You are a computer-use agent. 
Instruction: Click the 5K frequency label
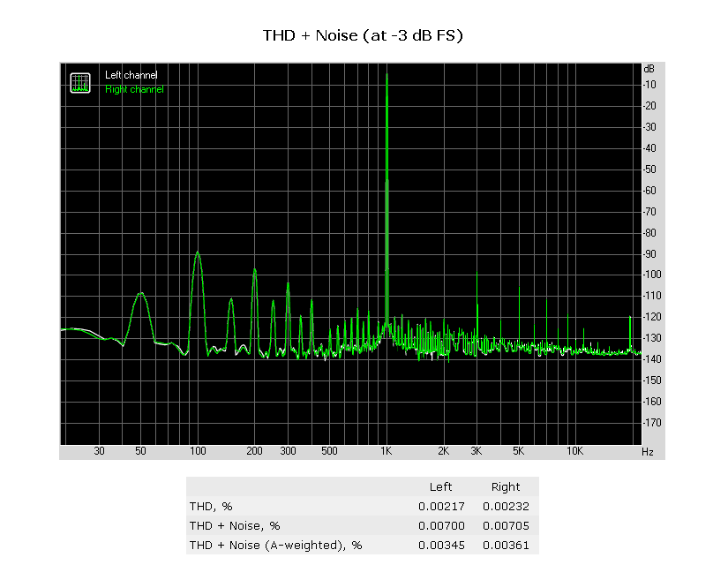[518, 451]
